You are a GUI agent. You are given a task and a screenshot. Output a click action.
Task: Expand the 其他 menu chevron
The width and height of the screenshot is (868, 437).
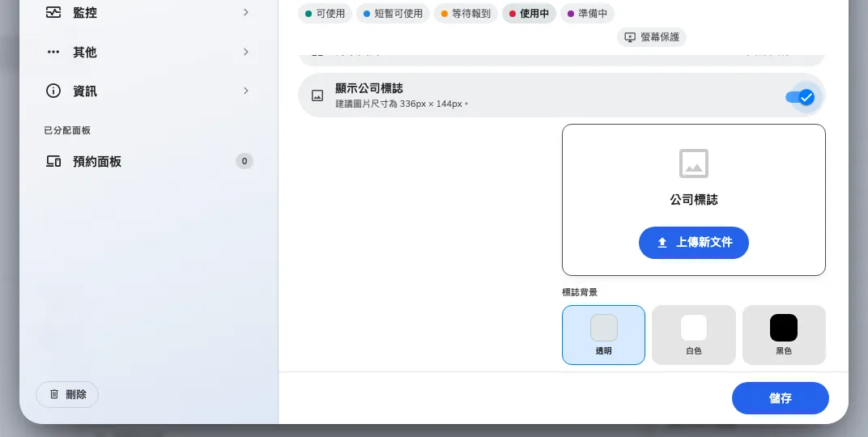246,52
